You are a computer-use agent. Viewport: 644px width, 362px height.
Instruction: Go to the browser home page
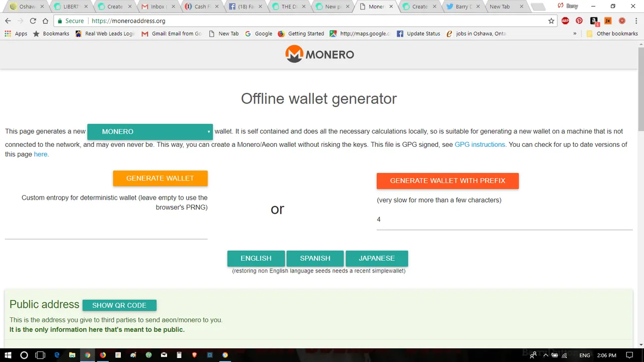45,21
